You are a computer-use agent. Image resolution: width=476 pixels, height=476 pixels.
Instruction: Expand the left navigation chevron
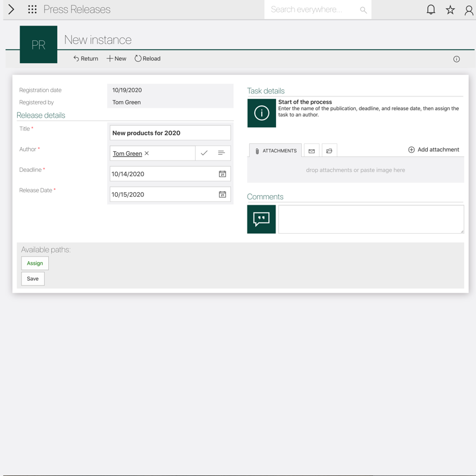click(11, 10)
